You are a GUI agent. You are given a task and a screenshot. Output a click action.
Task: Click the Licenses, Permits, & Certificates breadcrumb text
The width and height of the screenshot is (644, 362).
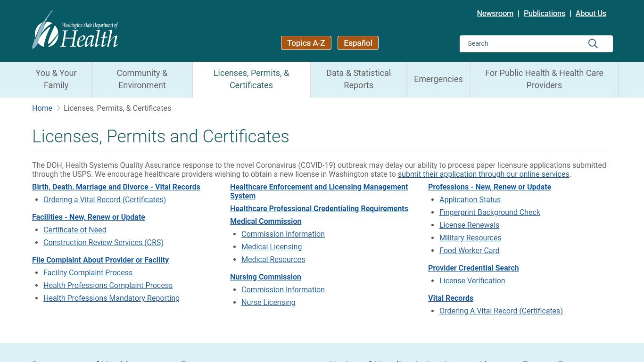click(117, 108)
